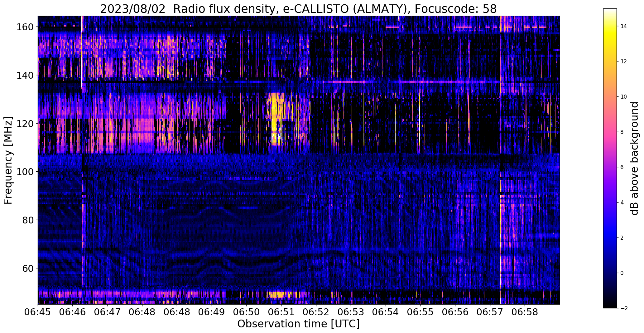Viewport: 644px width, 333px height.
Task: Click the colorbar tick value 12
Action: [x=623, y=61]
